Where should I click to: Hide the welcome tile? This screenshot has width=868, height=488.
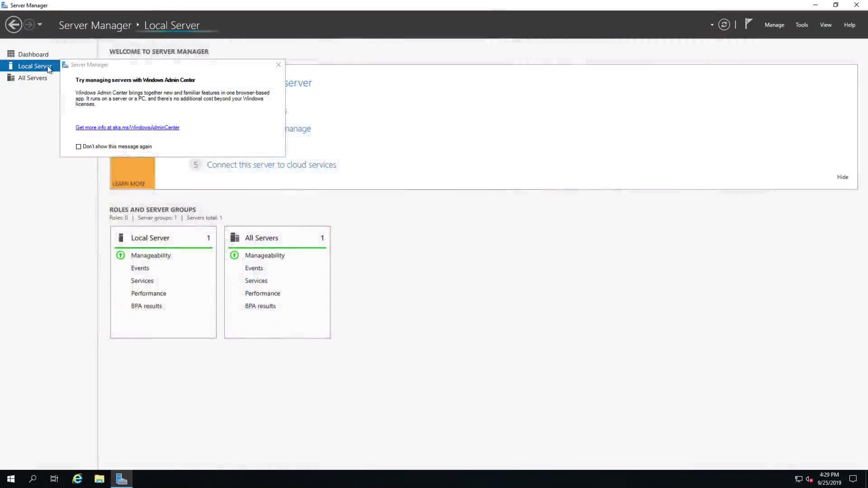(842, 177)
